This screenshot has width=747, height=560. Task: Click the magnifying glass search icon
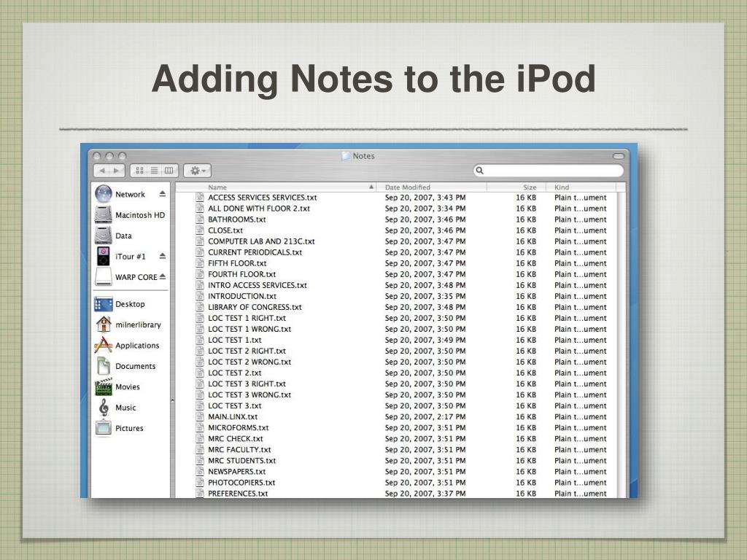(480, 171)
